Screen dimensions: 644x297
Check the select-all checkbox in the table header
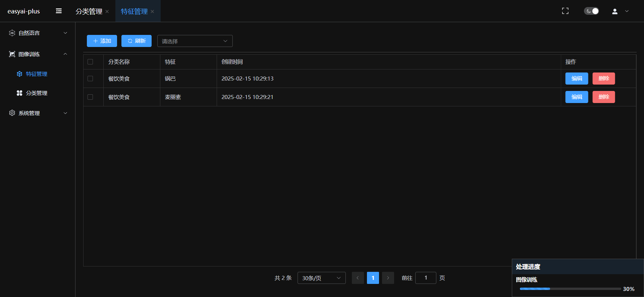click(x=90, y=62)
